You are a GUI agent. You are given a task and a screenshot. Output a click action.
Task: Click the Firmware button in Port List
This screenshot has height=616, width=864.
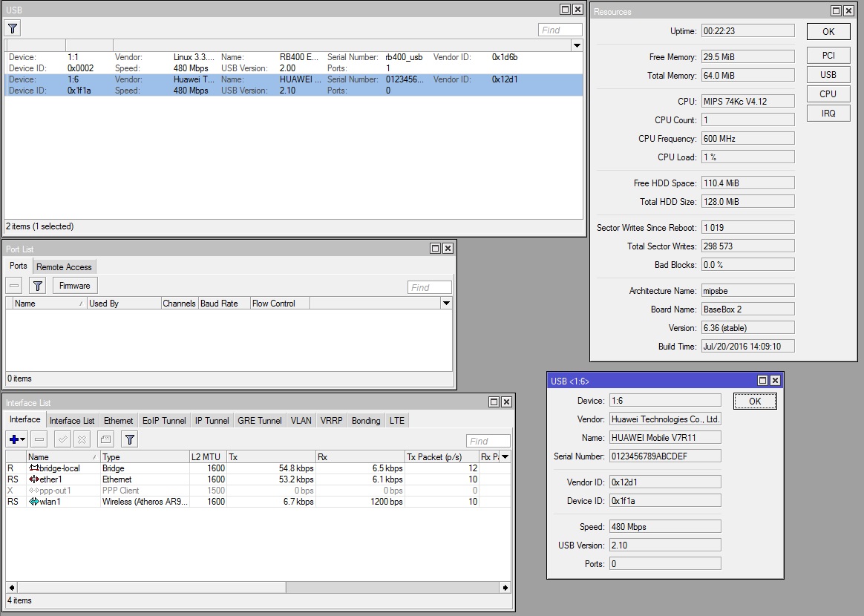[x=75, y=286]
